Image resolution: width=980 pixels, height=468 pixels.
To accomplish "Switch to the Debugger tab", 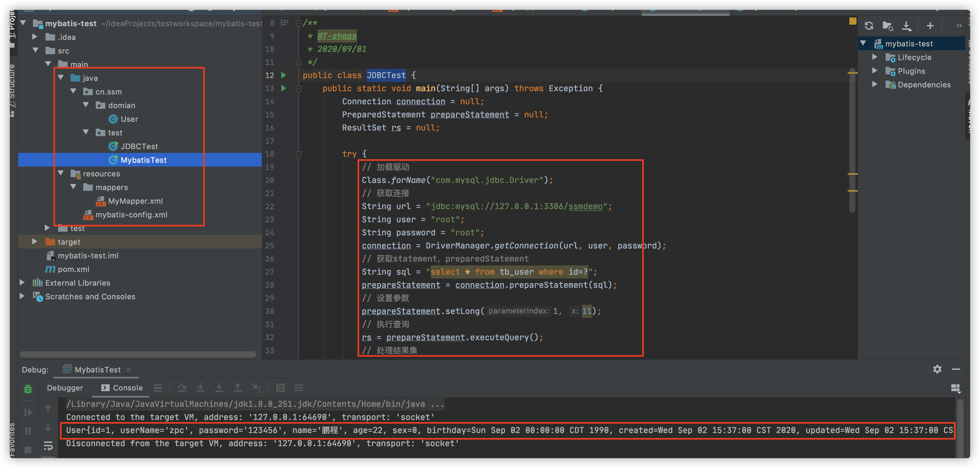I will click(x=65, y=388).
